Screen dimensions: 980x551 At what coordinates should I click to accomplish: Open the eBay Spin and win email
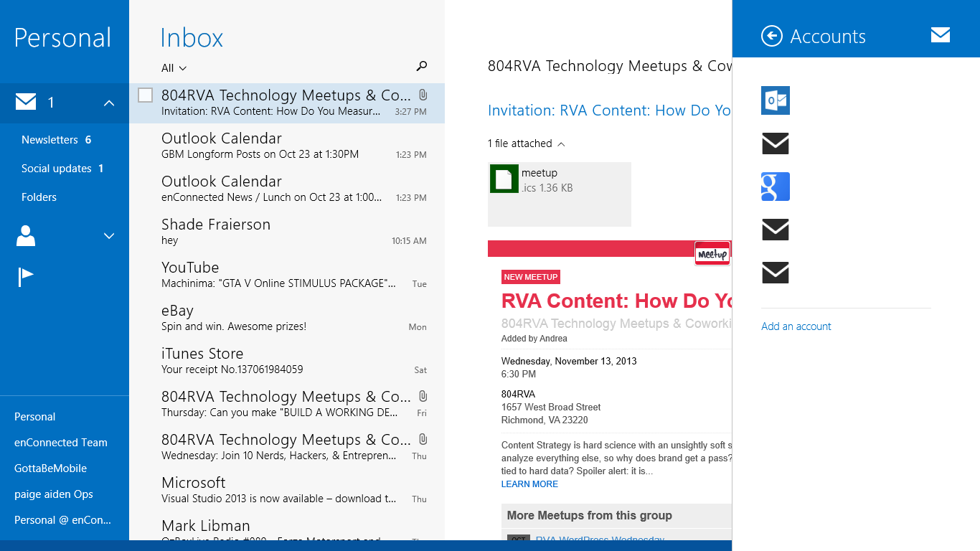coord(287,318)
